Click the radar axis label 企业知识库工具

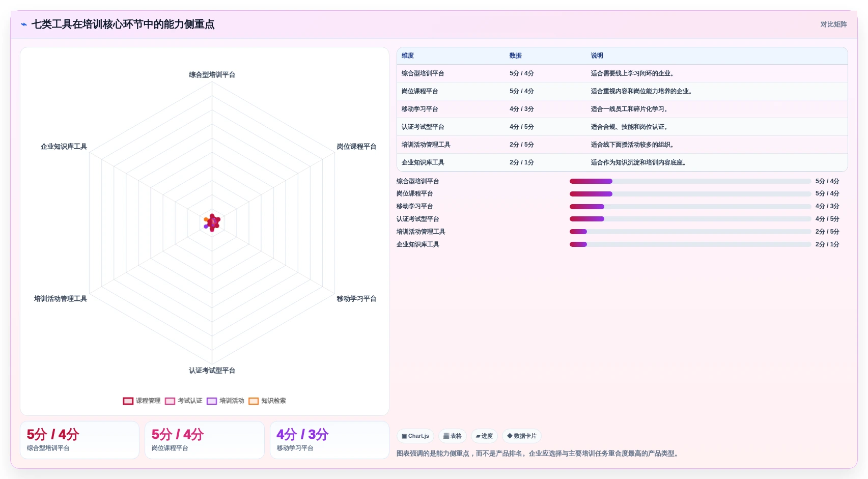click(x=64, y=147)
